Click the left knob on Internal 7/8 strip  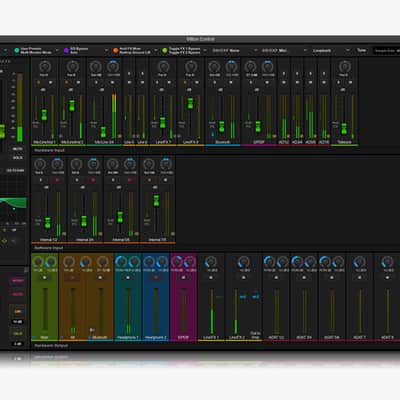148,164
